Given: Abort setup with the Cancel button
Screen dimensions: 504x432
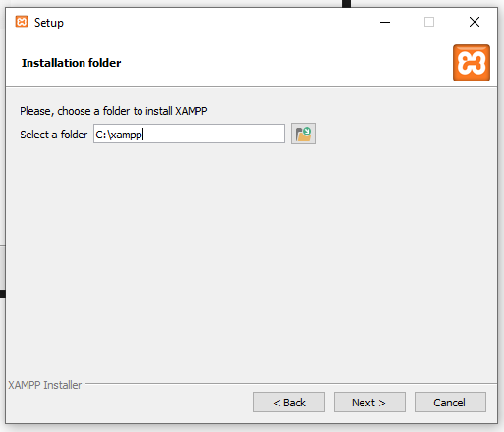Looking at the screenshot, I should click(450, 403).
